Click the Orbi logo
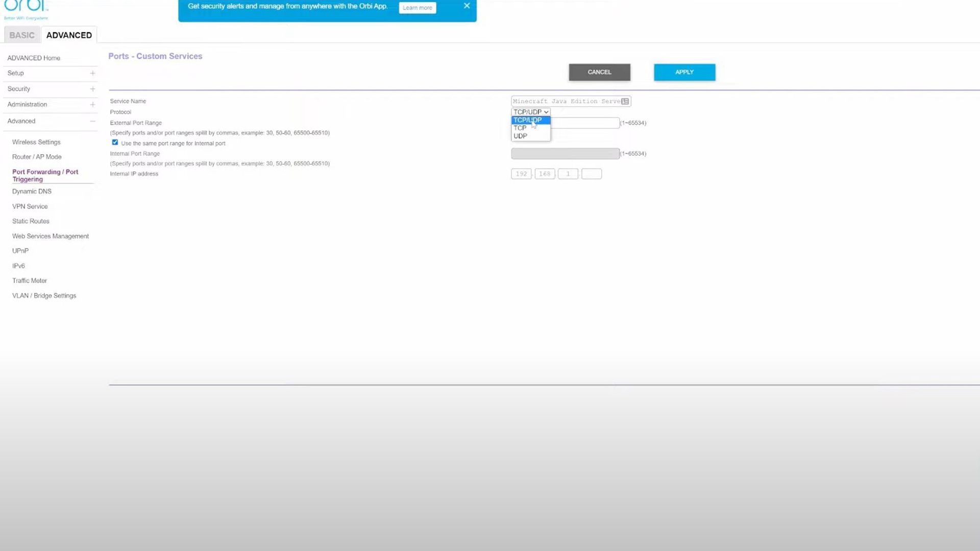Image resolution: width=980 pixels, height=551 pixels. (26, 9)
